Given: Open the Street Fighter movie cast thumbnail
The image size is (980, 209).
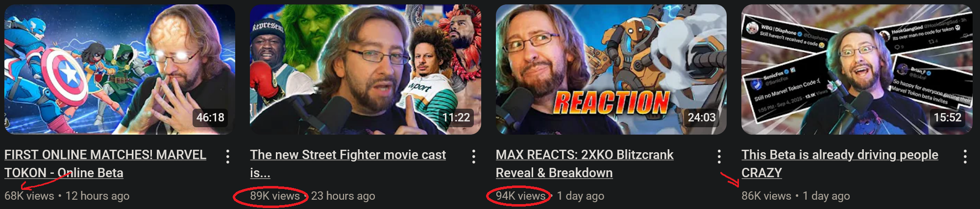Looking at the screenshot, I should pyautogui.click(x=366, y=70).
